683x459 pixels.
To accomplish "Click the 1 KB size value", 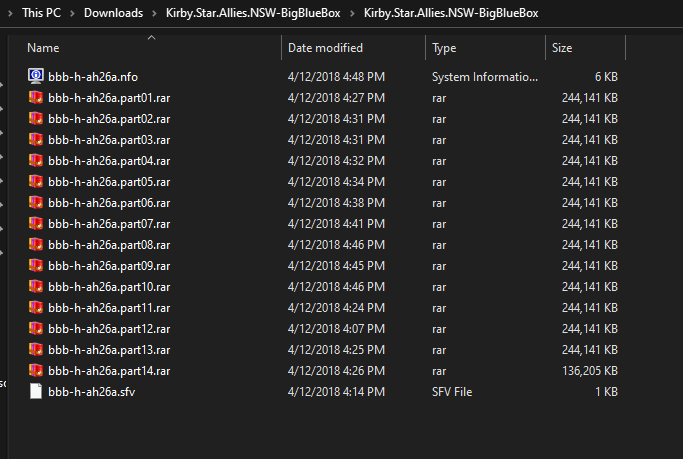I will pyautogui.click(x=606, y=392).
